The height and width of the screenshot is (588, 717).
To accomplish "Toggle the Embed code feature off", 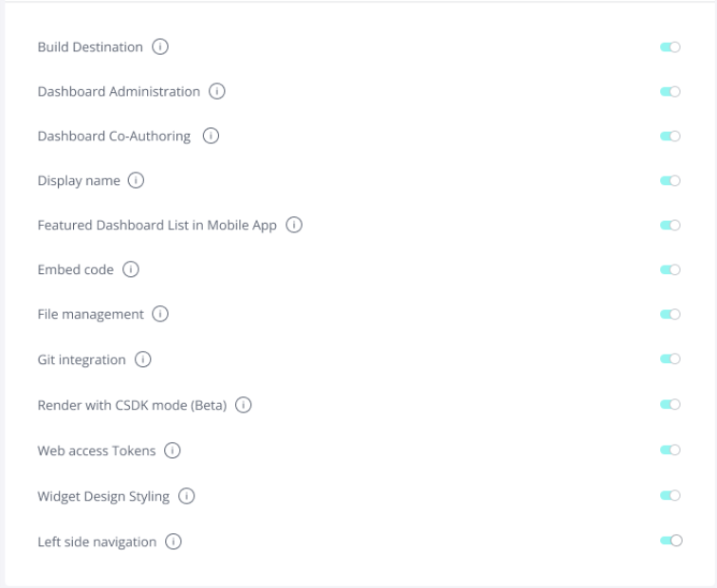I will pyautogui.click(x=670, y=270).
